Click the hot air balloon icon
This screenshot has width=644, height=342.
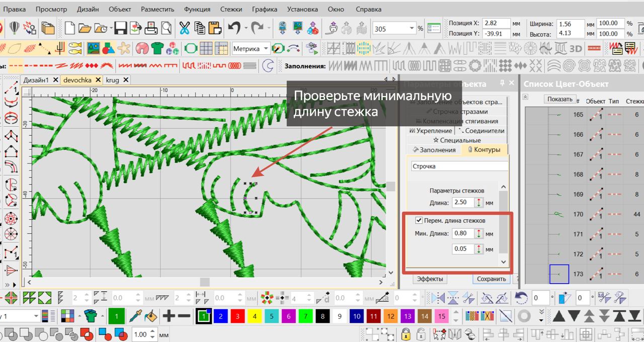(14, 28)
